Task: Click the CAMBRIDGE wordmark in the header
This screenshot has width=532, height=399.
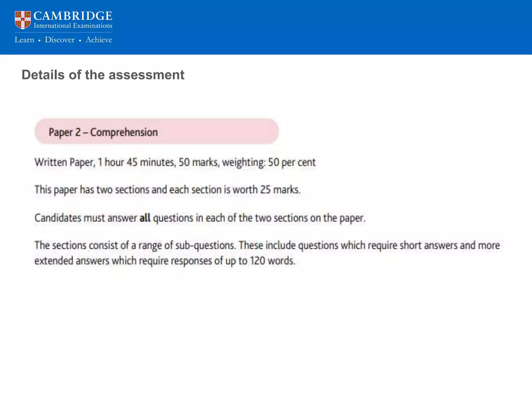Action: [73, 16]
